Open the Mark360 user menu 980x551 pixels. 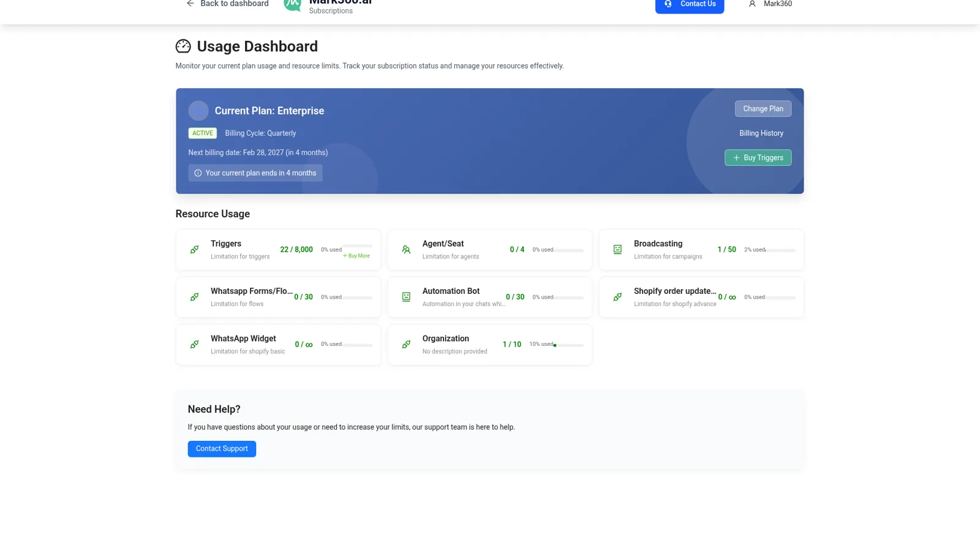(x=770, y=4)
